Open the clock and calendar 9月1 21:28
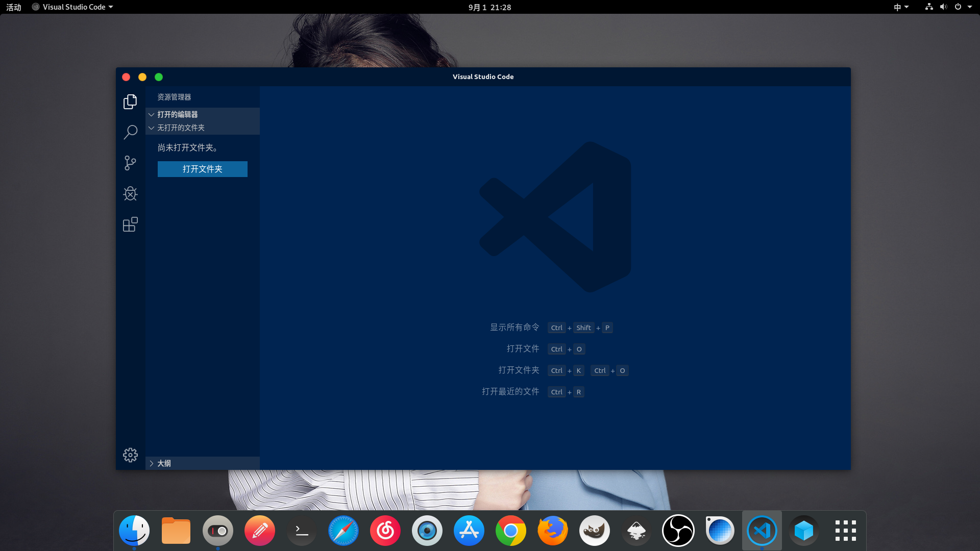The height and width of the screenshot is (551, 980). (489, 7)
